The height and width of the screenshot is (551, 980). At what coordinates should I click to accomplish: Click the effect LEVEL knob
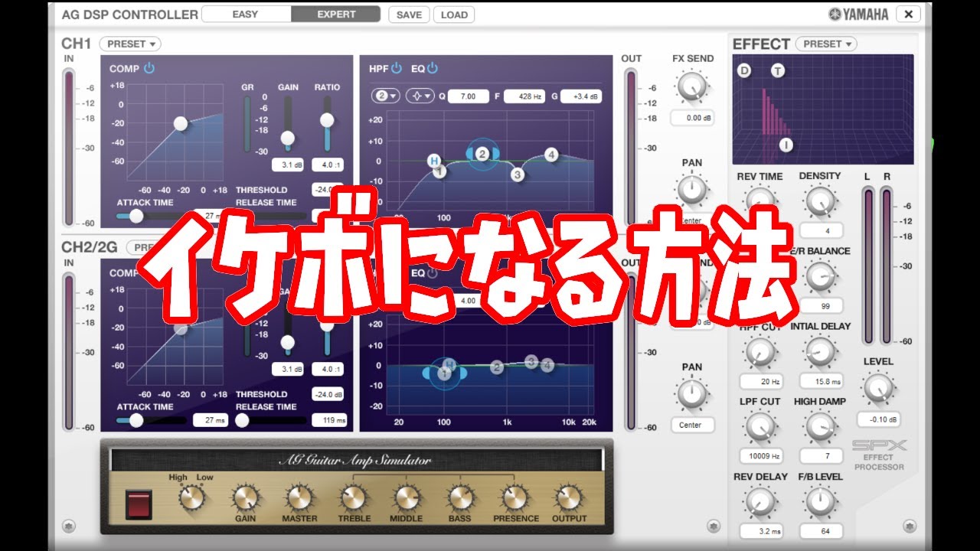pyautogui.click(x=878, y=389)
